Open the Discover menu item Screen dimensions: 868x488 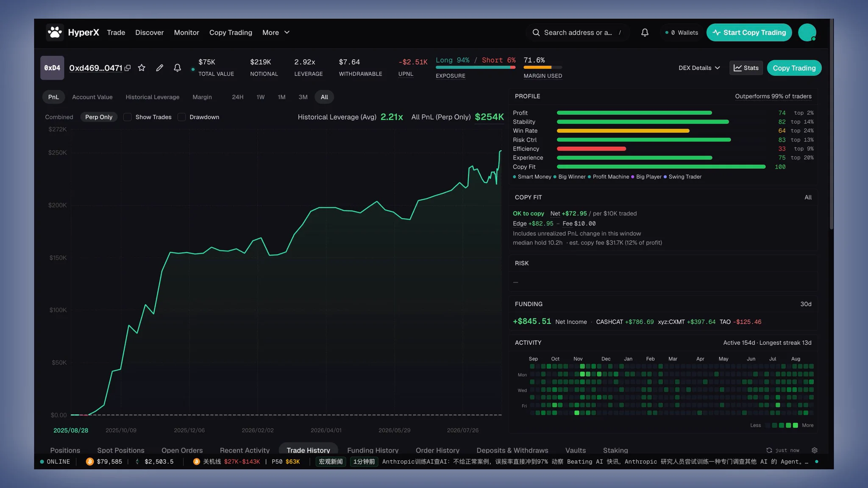tap(149, 33)
